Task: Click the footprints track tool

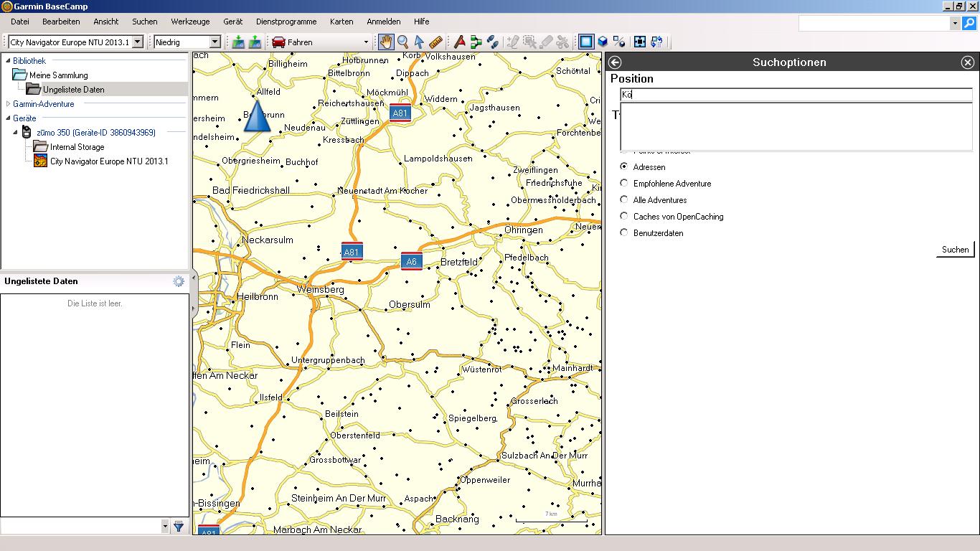Action: coord(492,42)
